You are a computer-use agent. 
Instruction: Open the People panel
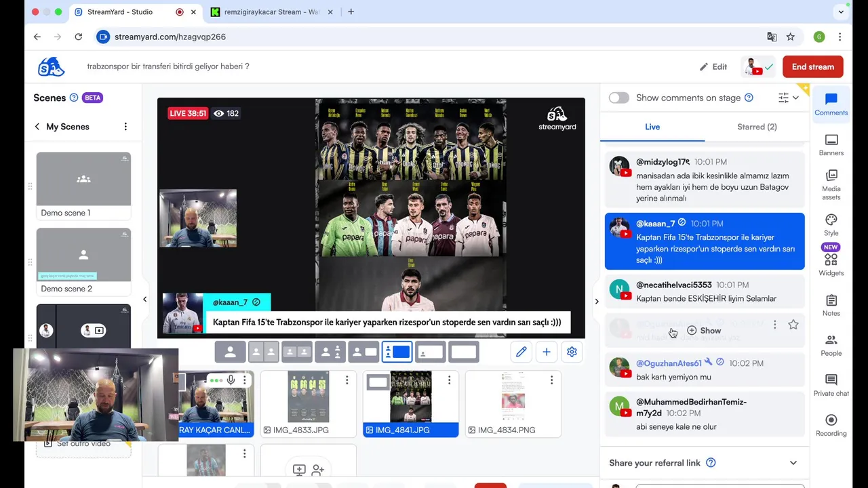point(831,345)
